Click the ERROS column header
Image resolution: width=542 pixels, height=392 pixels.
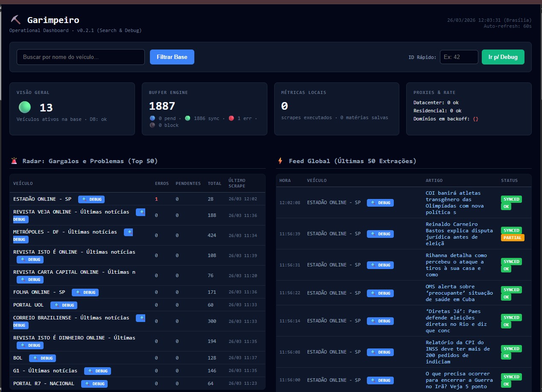[162, 184]
